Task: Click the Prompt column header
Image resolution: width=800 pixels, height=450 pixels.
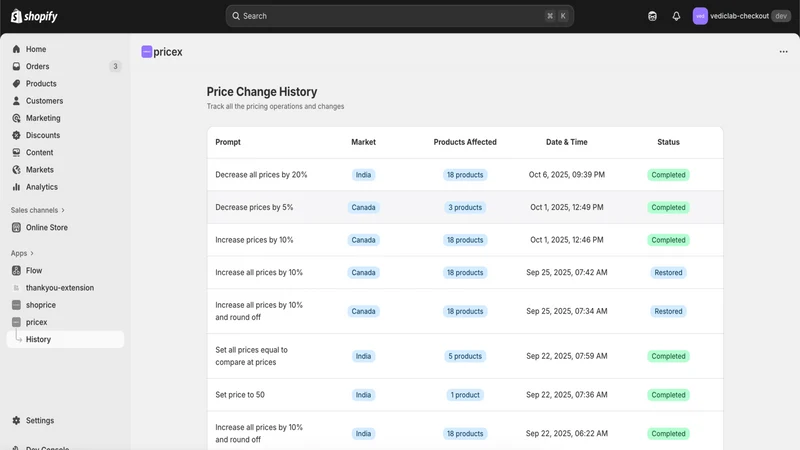Action: (x=228, y=142)
